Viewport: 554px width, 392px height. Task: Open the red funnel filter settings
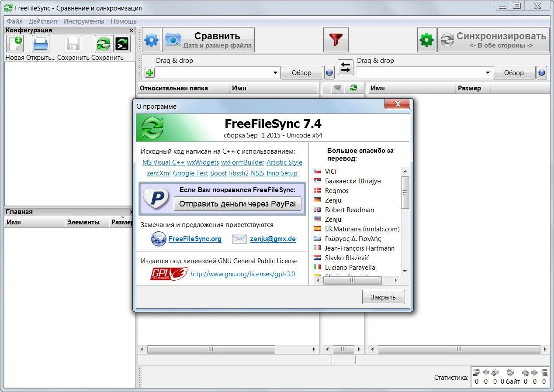336,40
